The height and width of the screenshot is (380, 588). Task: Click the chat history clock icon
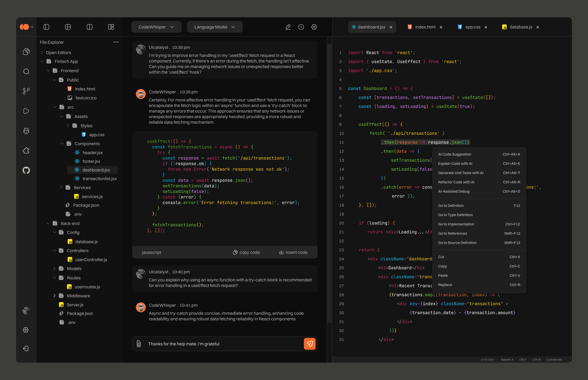(301, 27)
